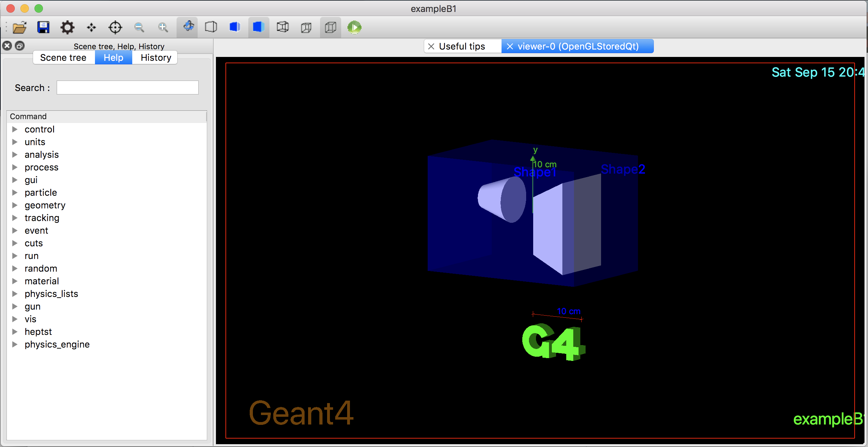Screen dimensions: 868x447
Task: Select the move/translate tool icon
Action: pyautogui.click(x=91, y=27)
